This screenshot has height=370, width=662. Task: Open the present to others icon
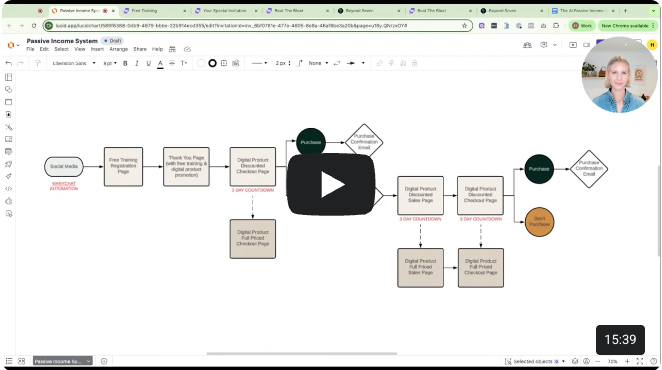(x=544, y=45)
